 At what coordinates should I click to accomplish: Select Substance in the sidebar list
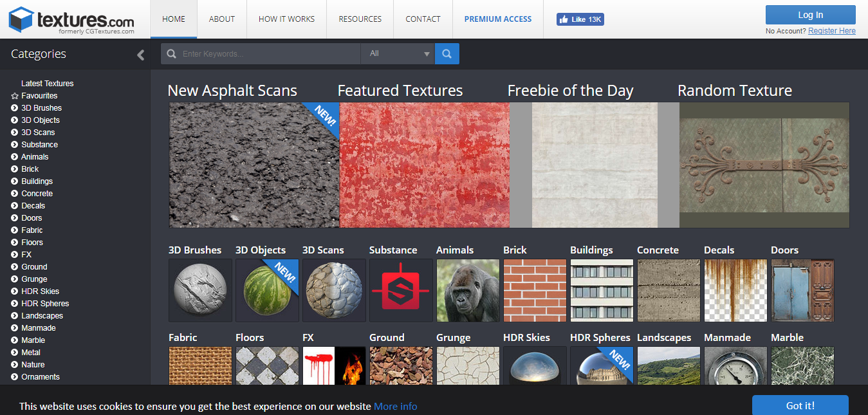click(x=39, y=145)
